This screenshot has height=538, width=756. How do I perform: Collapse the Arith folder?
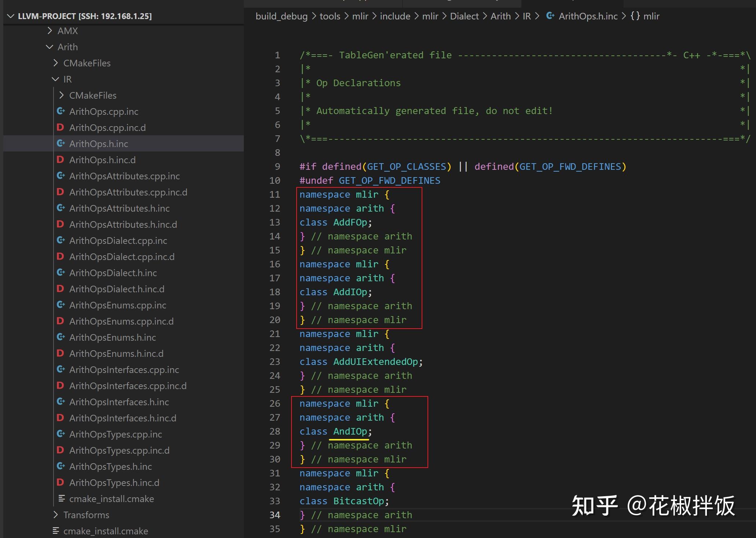49,47
